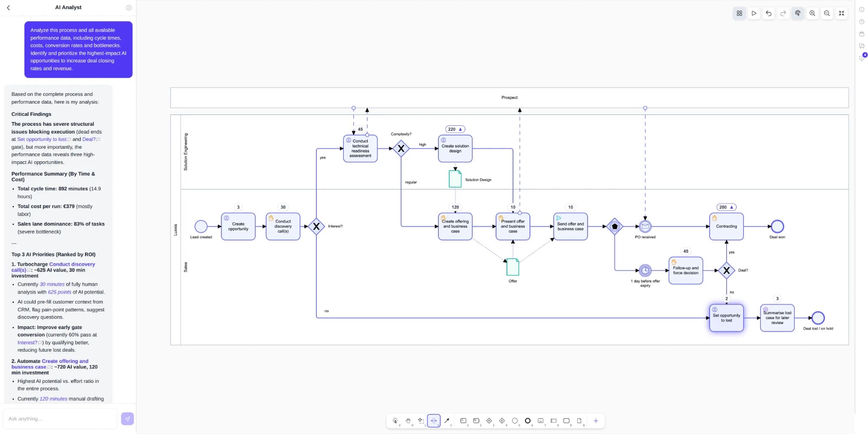This screenshot has width=868, height=434.
Task: Select the Solution Design data object
Action: pyautogui.click(x=455, y=179)
